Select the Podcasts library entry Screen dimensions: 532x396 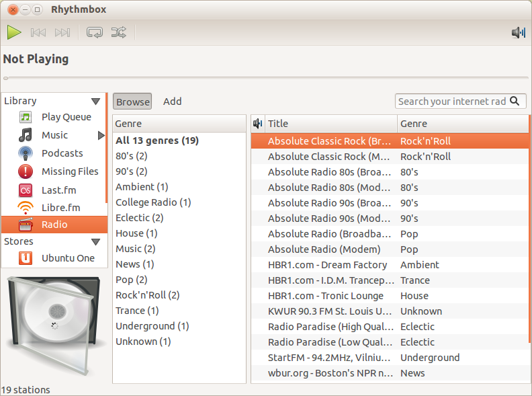(x=62, y=153)
